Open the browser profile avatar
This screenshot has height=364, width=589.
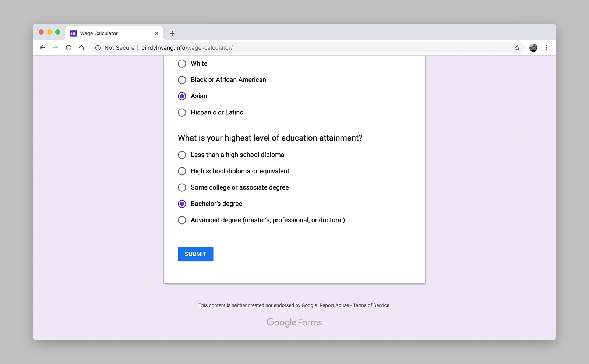[x=533, y=47]
